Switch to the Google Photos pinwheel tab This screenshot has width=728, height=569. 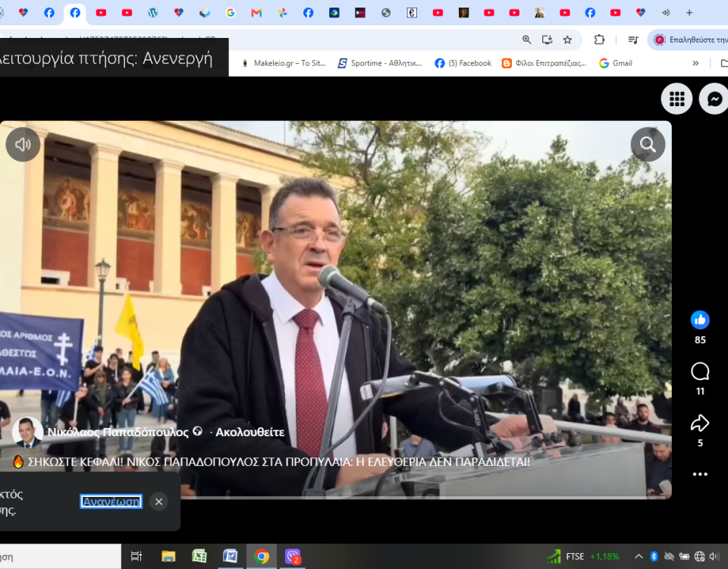(x=282, y=13)
